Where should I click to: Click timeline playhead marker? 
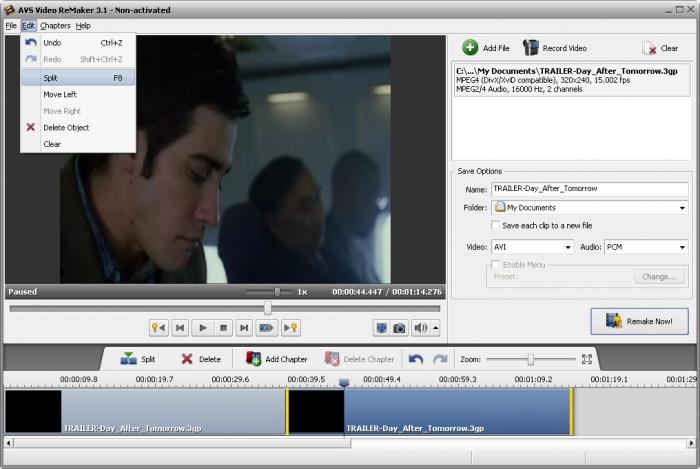click(344, 382)
